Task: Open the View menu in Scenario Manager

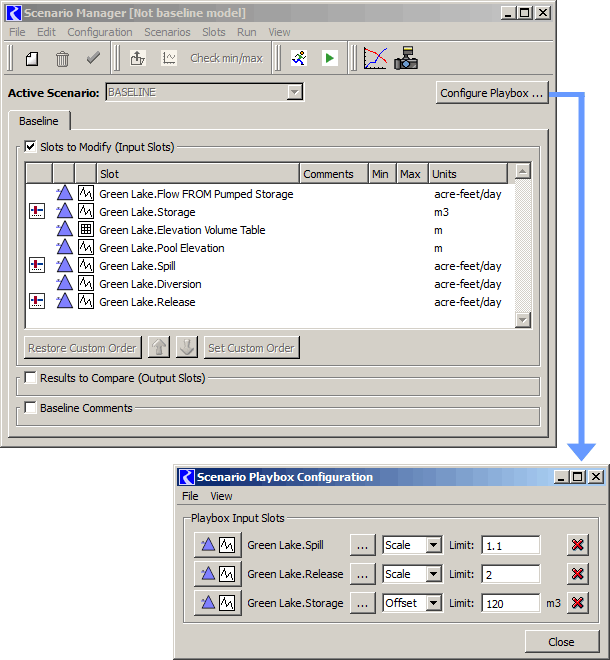Action: [280, 32]
